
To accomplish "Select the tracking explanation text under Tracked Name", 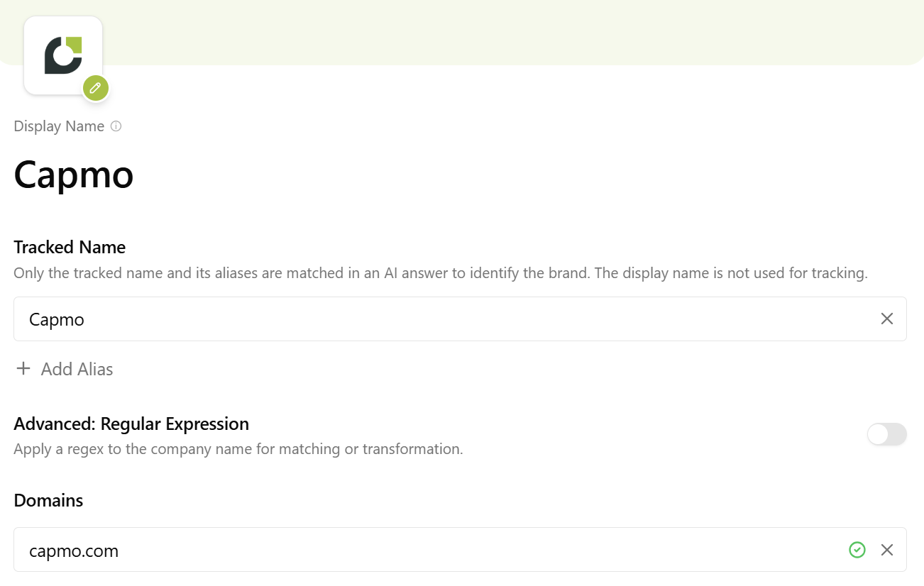I will (440, 273).
